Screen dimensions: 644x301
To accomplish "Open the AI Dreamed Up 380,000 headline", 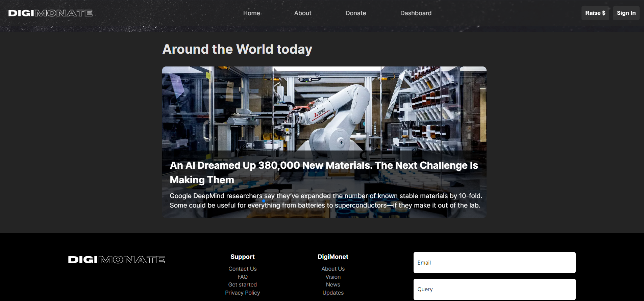I will (x=324, y=172).
